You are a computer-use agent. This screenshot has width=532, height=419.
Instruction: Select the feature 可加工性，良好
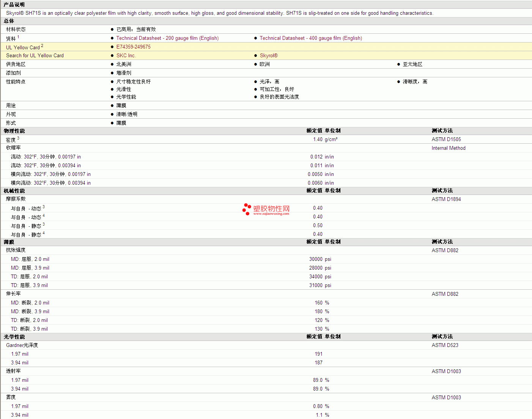click(x=277, y=89)
